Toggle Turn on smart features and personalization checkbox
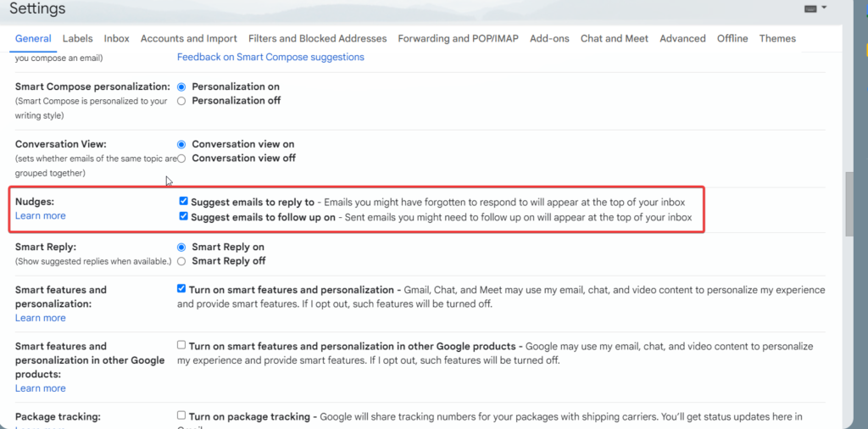Screen dimensions: 868x429 (x=181, y=288)
